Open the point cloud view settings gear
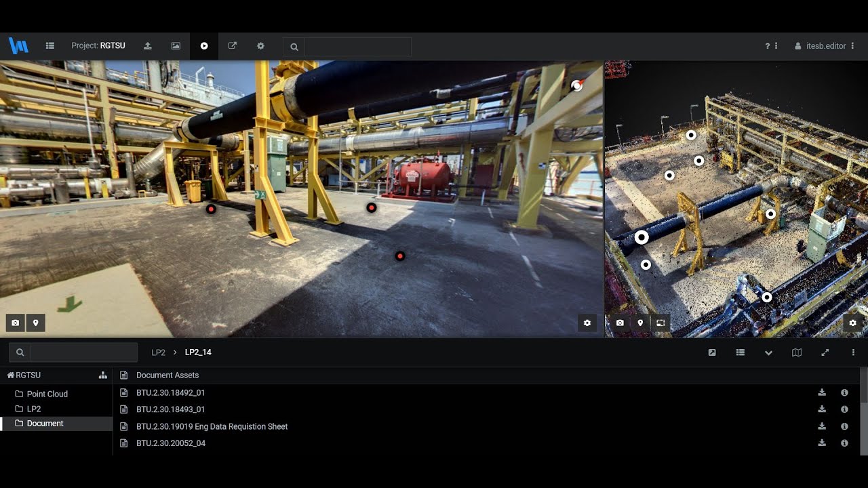 pos(853,323)
